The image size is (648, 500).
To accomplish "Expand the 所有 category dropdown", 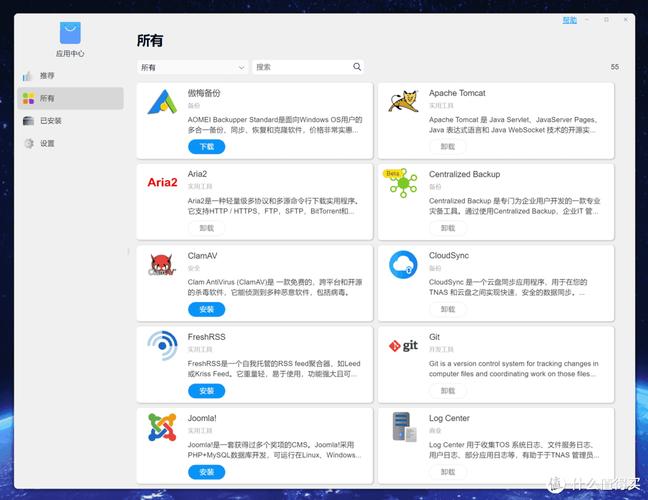I will (x=193, y=67).
